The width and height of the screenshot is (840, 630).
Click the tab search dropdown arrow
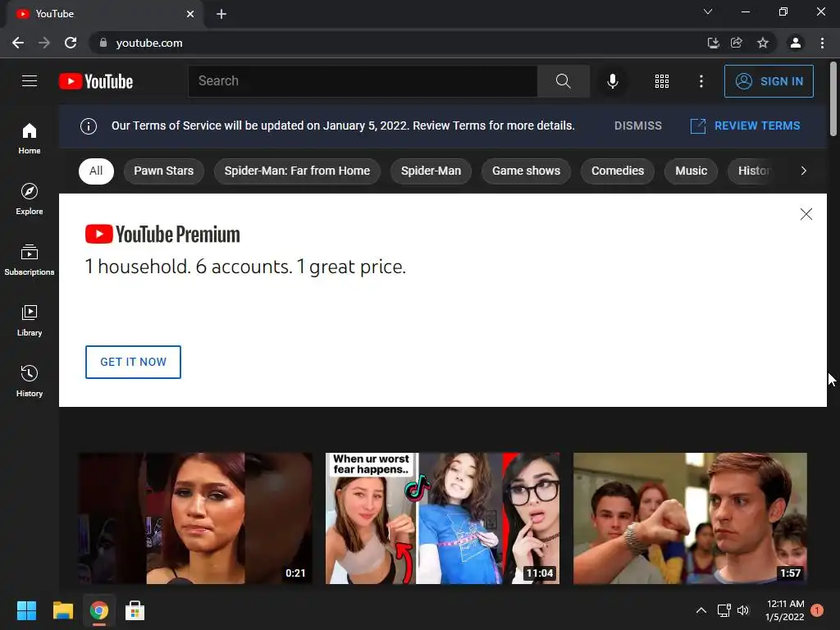(708, 11)
